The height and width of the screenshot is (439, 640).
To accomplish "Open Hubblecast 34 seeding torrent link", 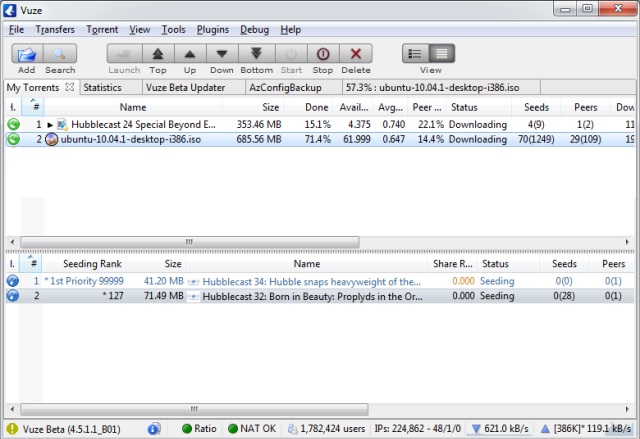I will pyautogui.click(x=311, y=282).
